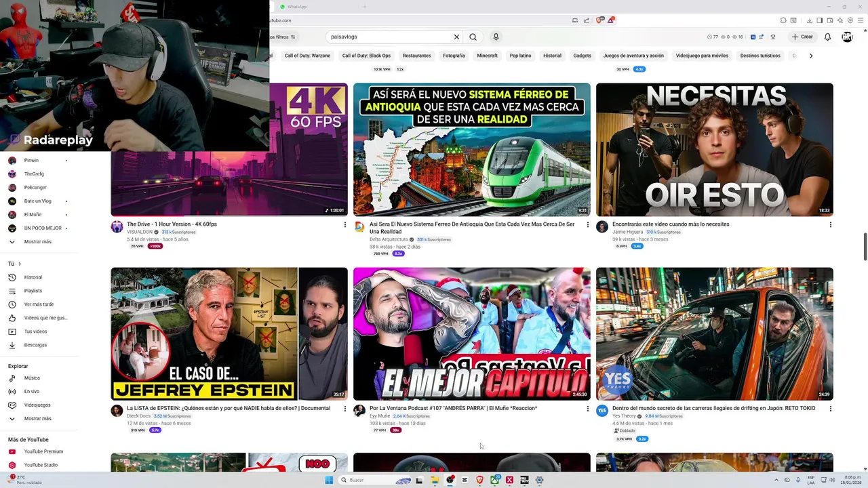Viewport: 868px width, 488px height.
Task: Select the Fotografía chip
Action: (454, 56)
